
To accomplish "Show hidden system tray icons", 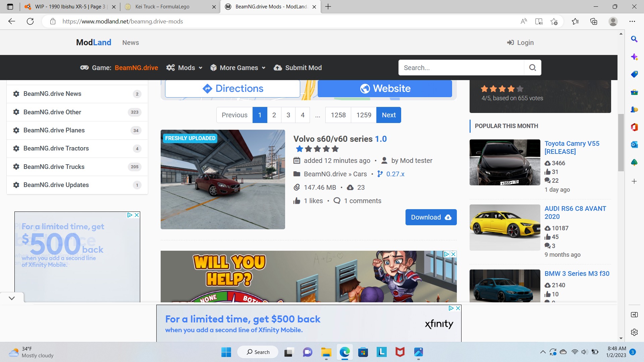I will click(543, 352).
